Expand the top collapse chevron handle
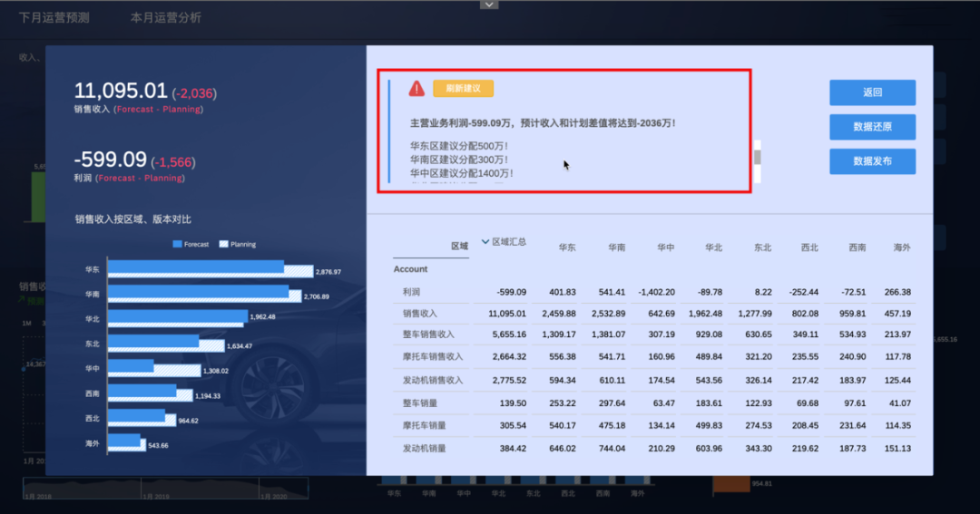 point(489,5)
